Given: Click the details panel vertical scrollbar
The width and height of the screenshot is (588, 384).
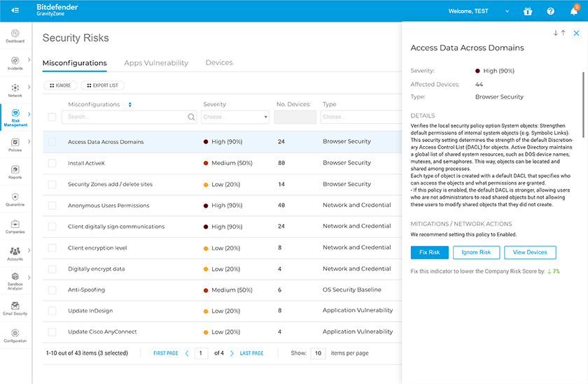Looking at the screenshot, I should coord(583,105).
